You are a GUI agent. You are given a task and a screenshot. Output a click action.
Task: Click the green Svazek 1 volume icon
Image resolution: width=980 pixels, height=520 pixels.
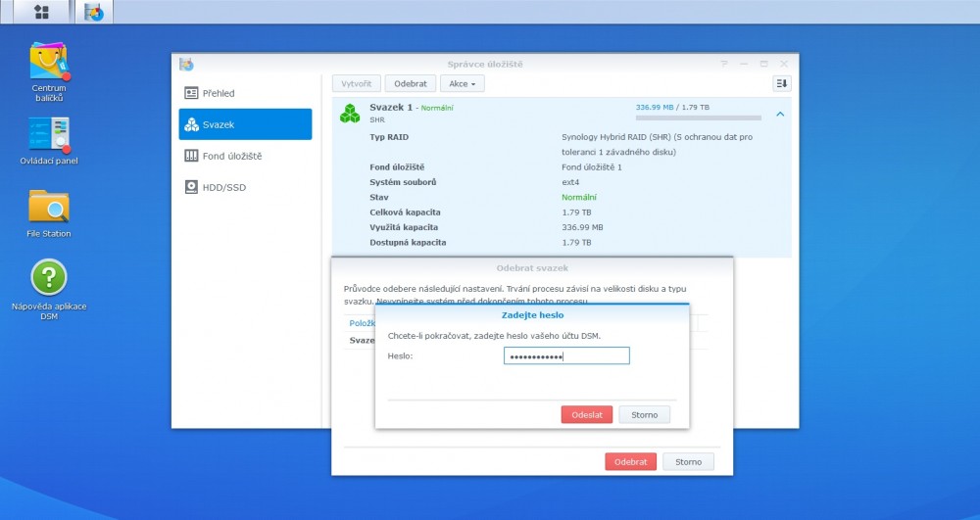coord(350,114)
